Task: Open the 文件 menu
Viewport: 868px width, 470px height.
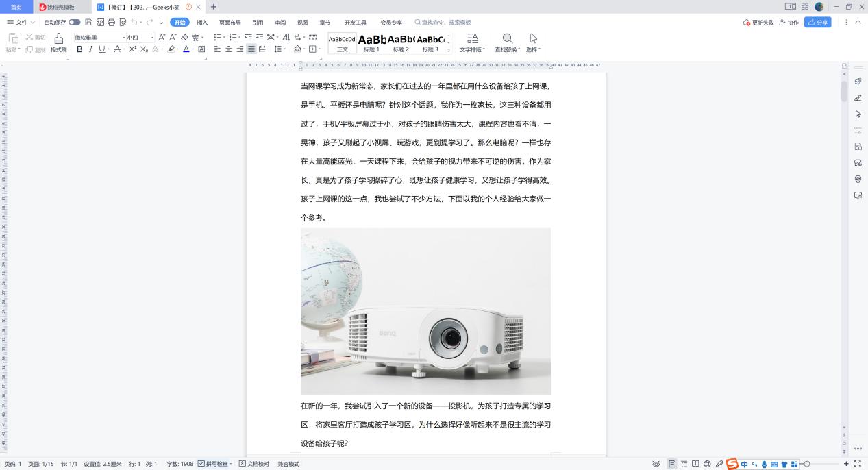Action: (21, 22)
